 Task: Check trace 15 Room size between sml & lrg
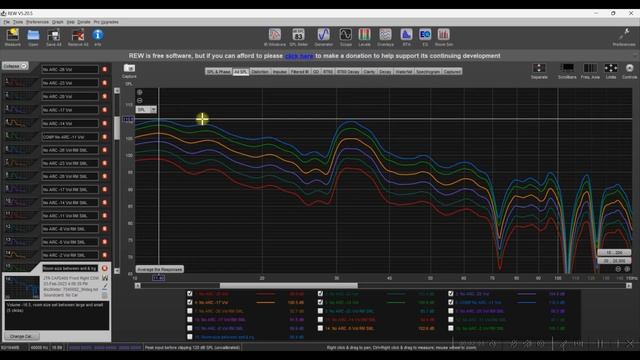189,337
